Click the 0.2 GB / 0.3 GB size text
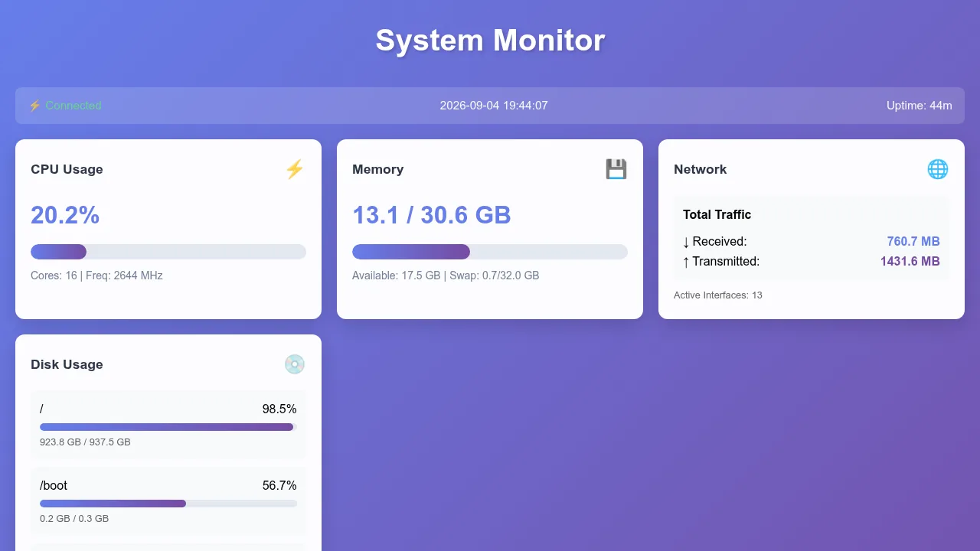This screenshot has width=980, height=551. 74,519
